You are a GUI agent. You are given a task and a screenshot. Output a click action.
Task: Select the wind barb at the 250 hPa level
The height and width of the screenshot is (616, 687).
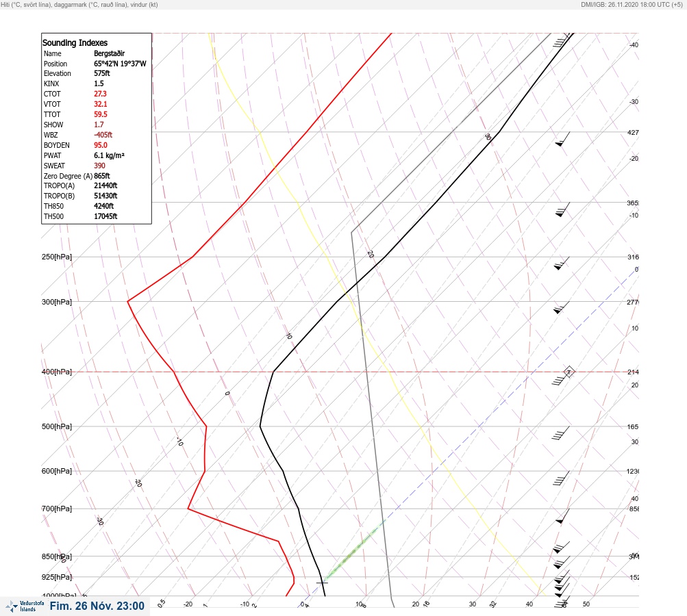[x=561, y=263]
